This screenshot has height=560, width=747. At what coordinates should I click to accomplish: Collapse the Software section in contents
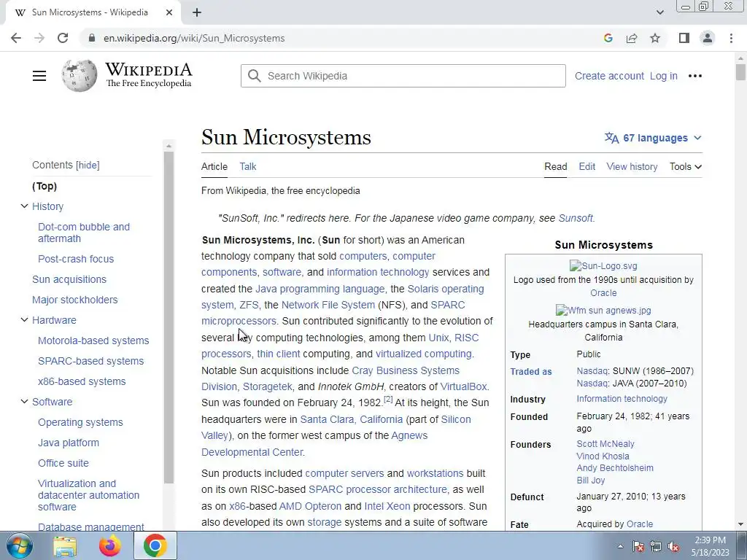point(24,402)
